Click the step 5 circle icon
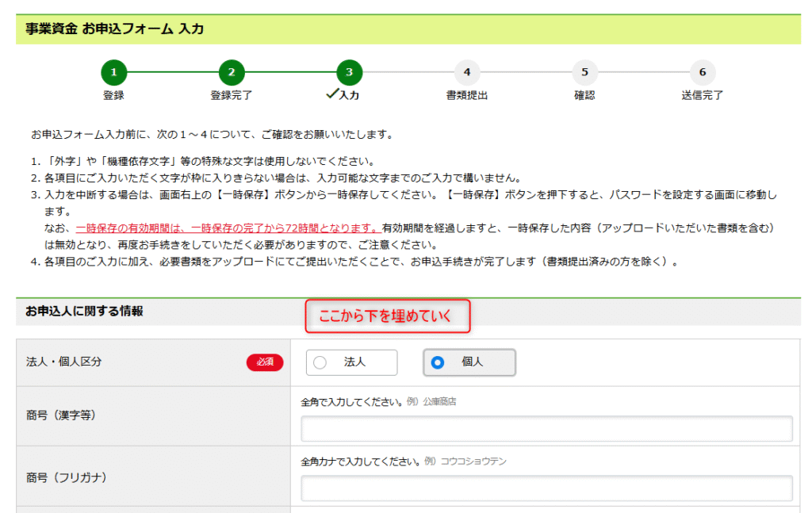The height and width of the screenshot is (513, 812). pos(584,72)
